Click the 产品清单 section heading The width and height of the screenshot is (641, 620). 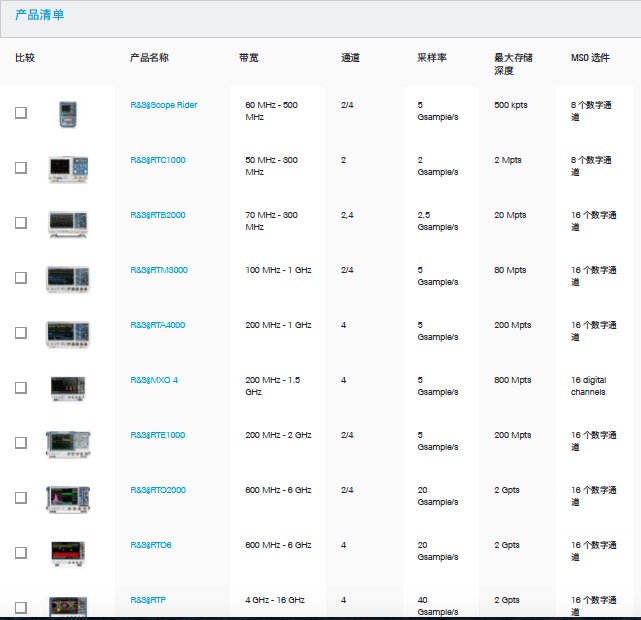coord(39,15)
